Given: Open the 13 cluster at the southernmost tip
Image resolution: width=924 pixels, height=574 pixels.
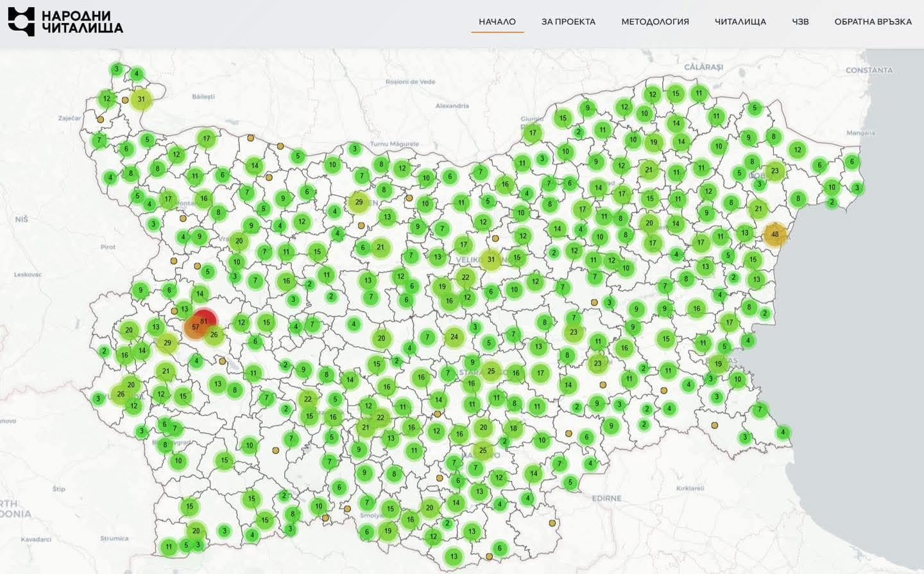Looking at the screenshot, I should pos(454,557).
